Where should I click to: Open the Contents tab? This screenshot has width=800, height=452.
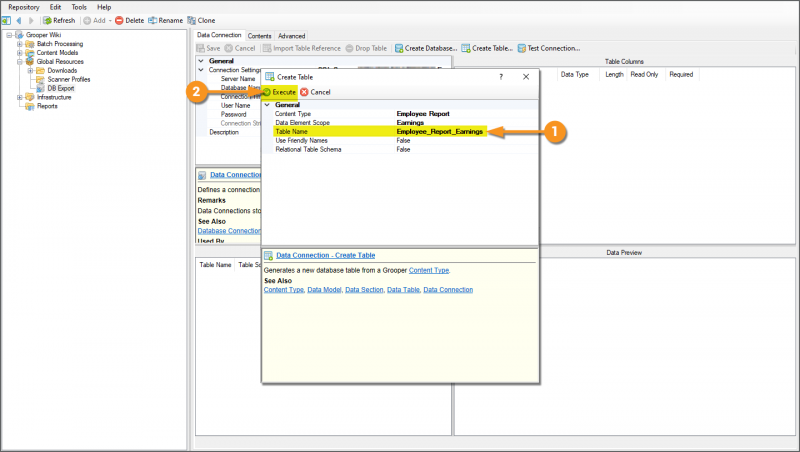(x=259, y=36)
